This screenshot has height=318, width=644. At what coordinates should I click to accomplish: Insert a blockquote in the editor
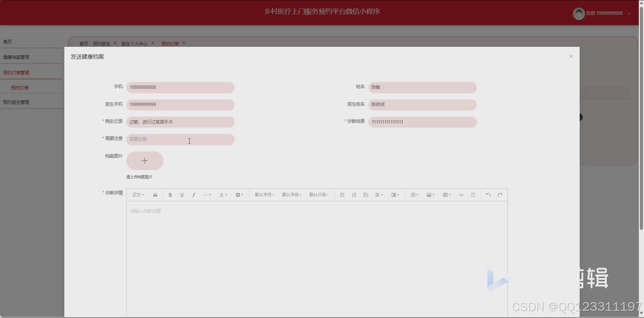coord(155,195)
